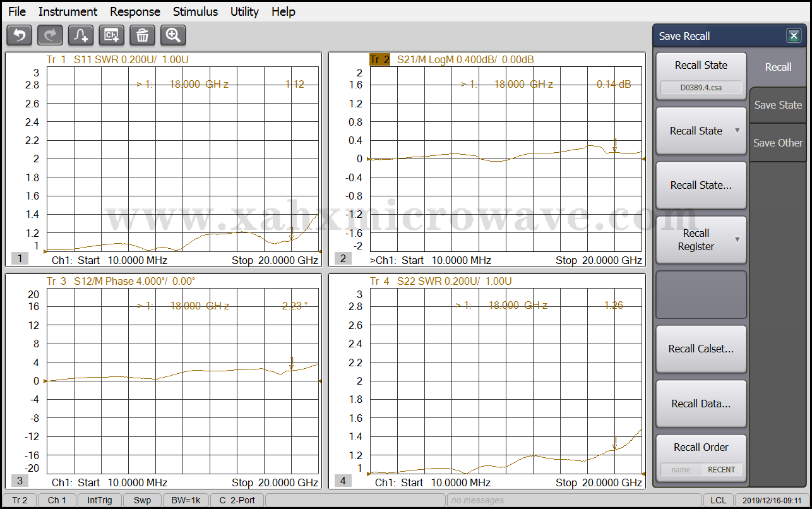Click the Recall Data... button
This screenshot has width=812, height=509.
coord(701,404)
